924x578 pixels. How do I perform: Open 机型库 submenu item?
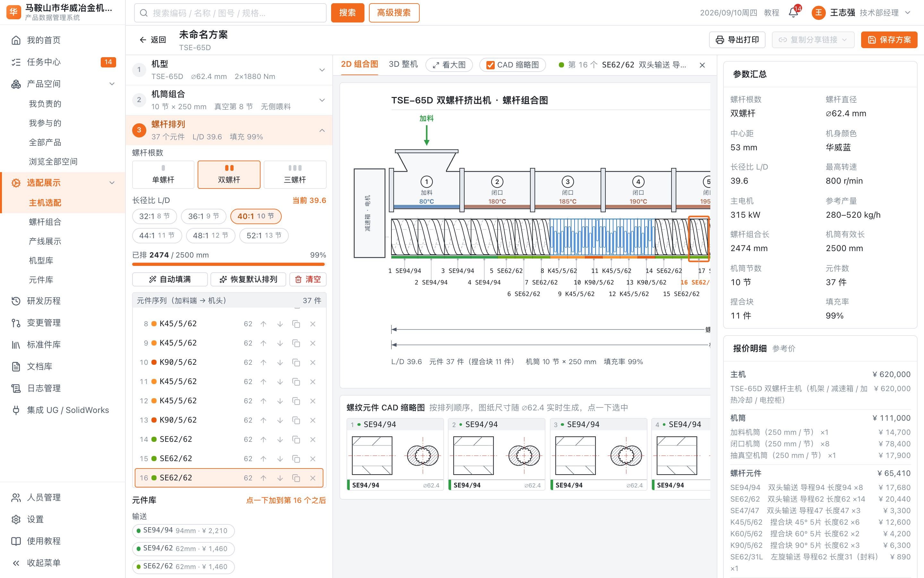click(41, 260)
